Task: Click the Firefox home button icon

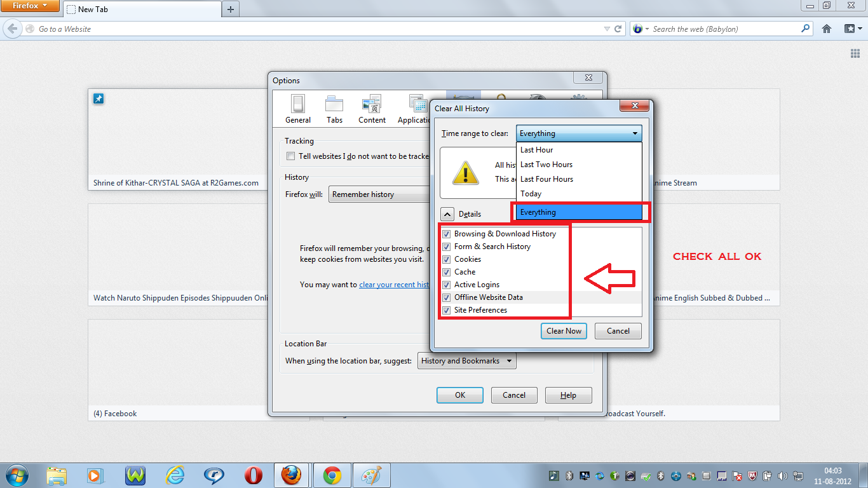Action: 827,29
